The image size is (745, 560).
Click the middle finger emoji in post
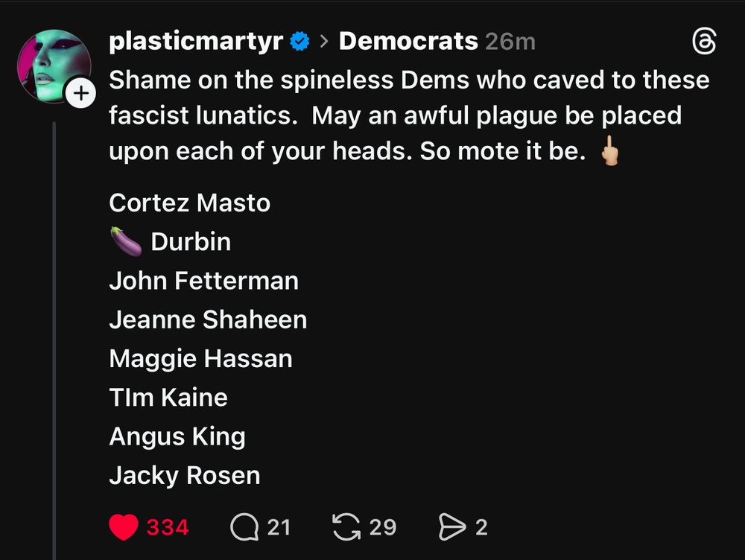click(x=609, y=153)
